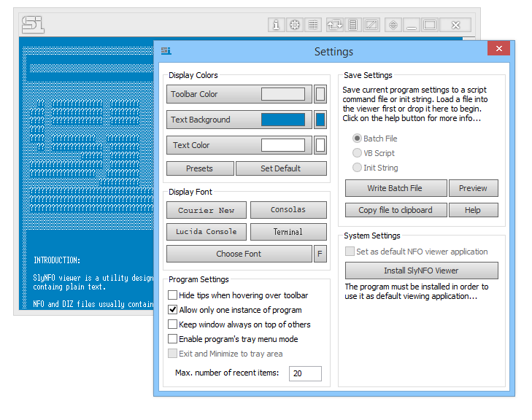Click the Text Background button
Viewport: 532px width, 420px height.
click(239, 120)
